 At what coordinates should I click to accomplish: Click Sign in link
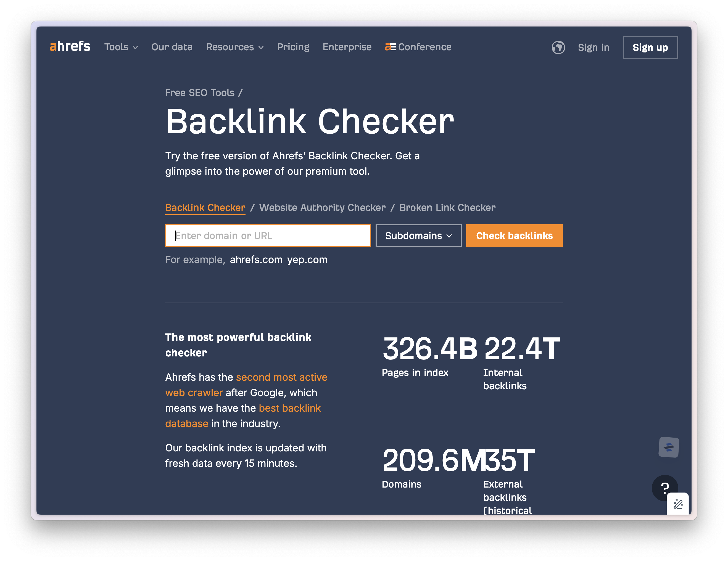coord(593,47)
